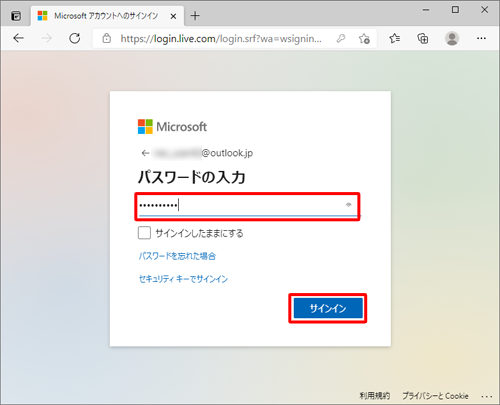Open the 利用規約 footer link

374,396
